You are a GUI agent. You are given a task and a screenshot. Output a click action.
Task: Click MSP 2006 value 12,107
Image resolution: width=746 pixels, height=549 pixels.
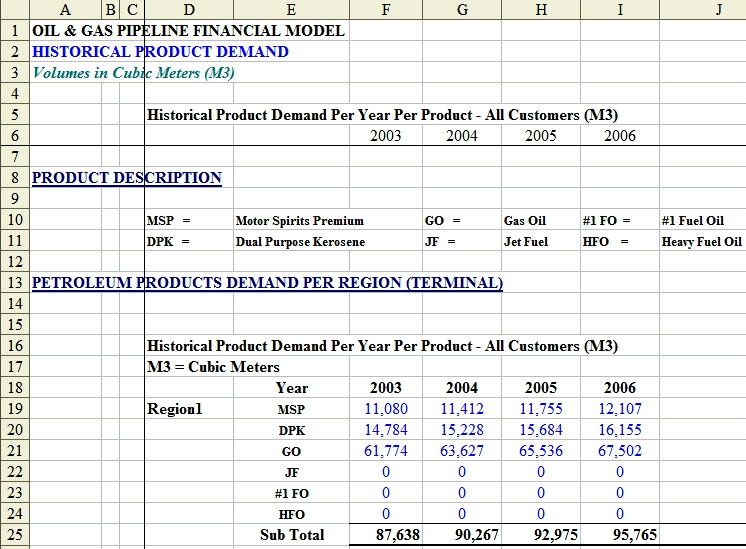tap(620, 409)
